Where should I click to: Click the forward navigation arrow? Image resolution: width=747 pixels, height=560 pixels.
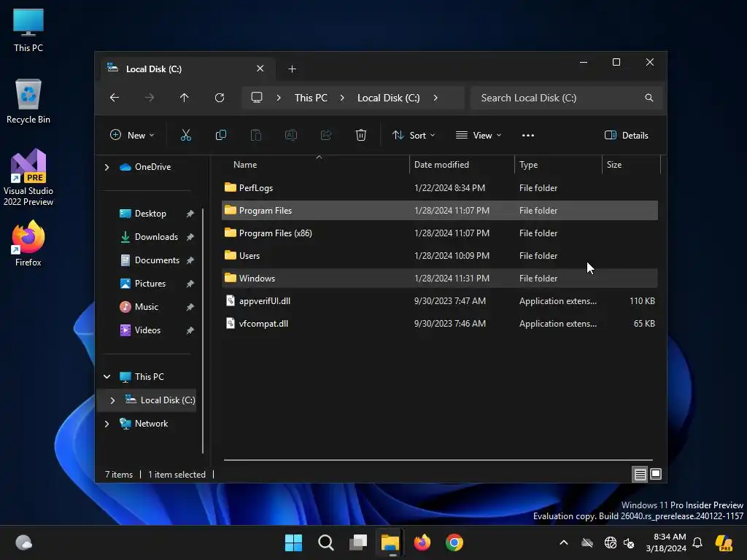[149, 98]
